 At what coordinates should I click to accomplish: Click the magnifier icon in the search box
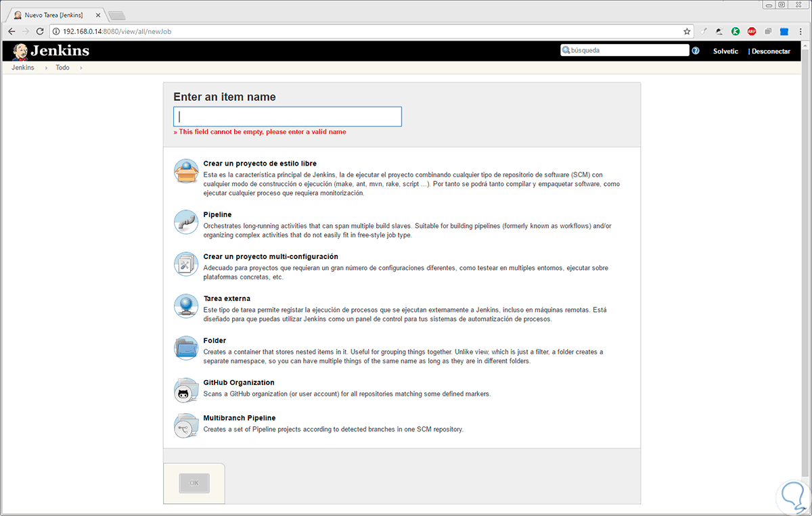pyautogui.click(x=566, y=50)
